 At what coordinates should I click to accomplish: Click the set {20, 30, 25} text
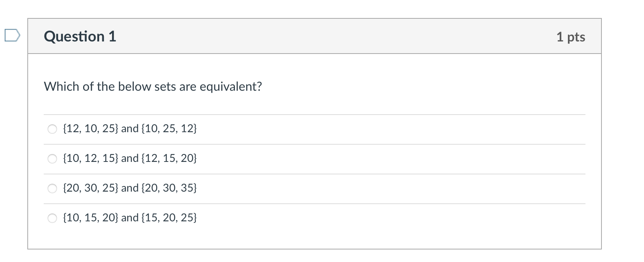click(x=91, y=188)
